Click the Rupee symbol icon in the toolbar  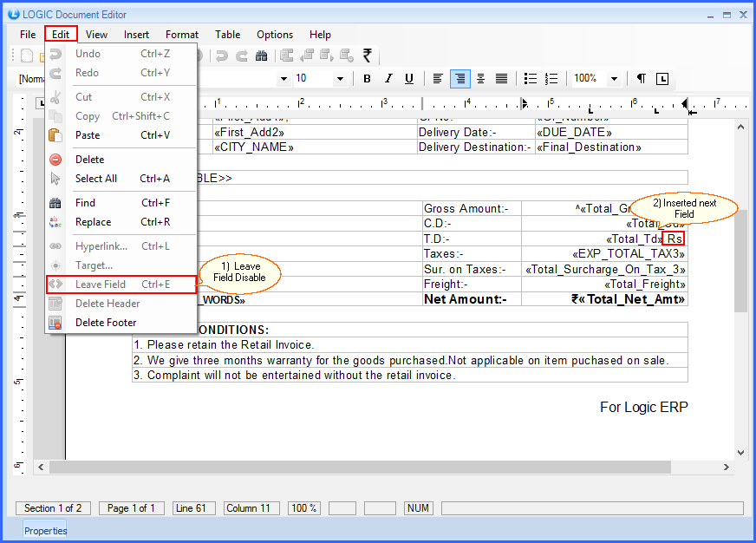pos(368,56)
